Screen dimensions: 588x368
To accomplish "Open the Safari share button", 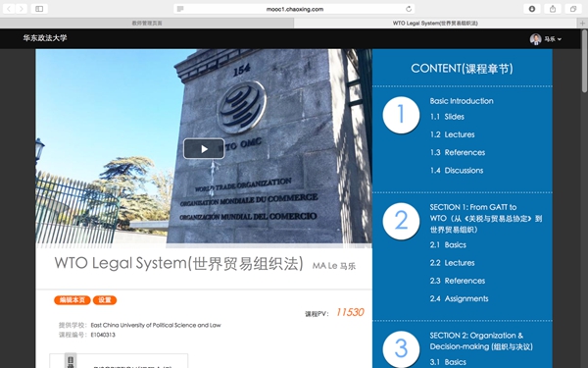I will coord(553,9).
